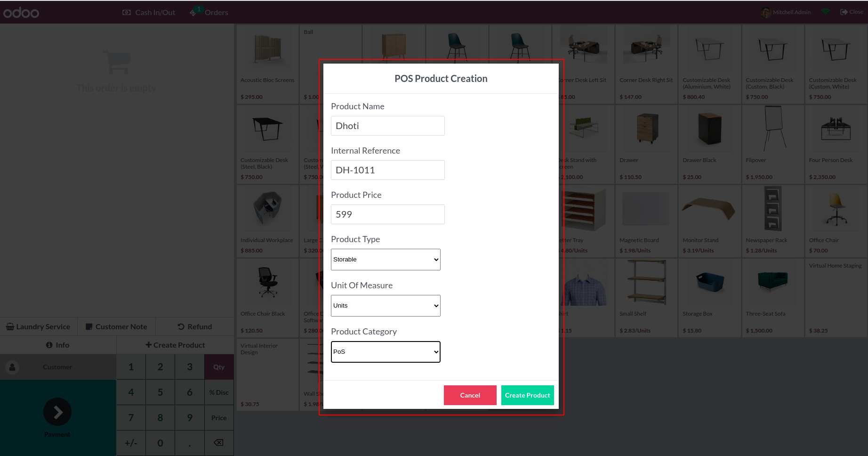Click the Odoo logo
Screen dimensions: 868x456
(x=21, y=13)
